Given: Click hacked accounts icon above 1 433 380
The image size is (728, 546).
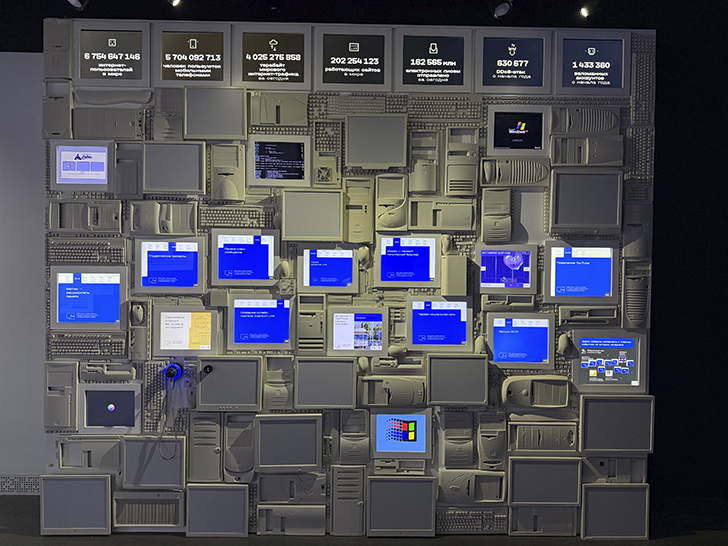Looking at the screenshot, I should [x=591, y=51].
